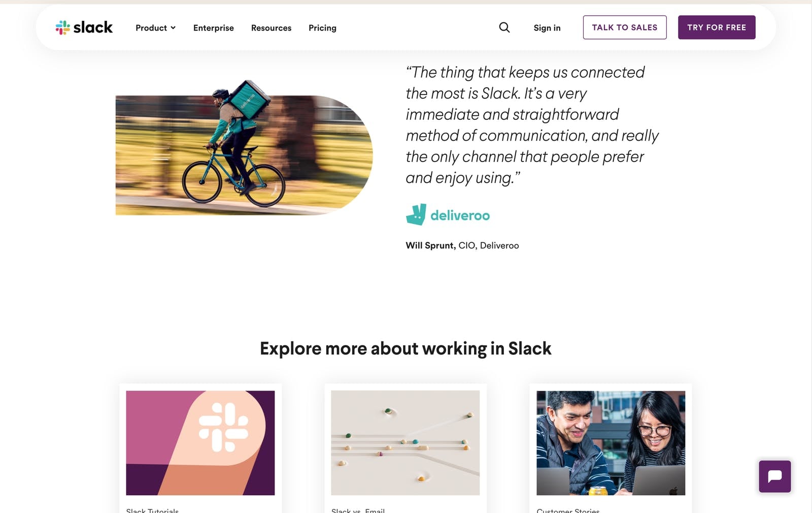Open the chat bubble widget
The height and width of the screenshot is (513, 812).
pos(774,476)
